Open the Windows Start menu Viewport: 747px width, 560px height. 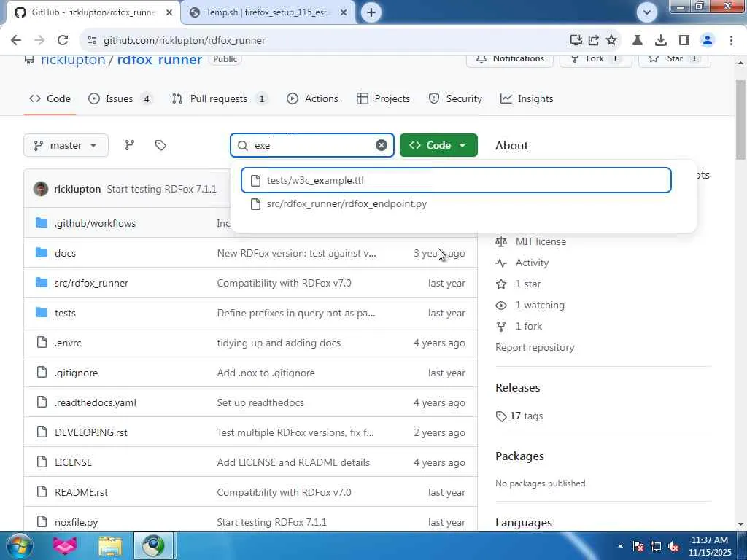(x=19, y=545)
